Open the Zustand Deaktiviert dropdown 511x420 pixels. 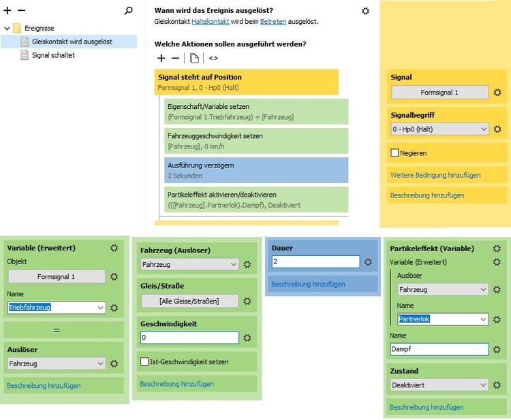[x=439, y=385]
